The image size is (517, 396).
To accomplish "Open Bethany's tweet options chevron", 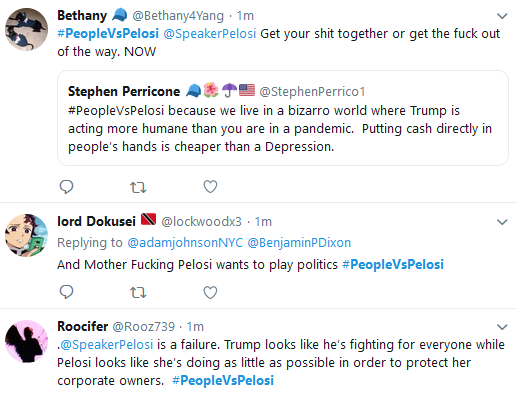I will 502,16.
